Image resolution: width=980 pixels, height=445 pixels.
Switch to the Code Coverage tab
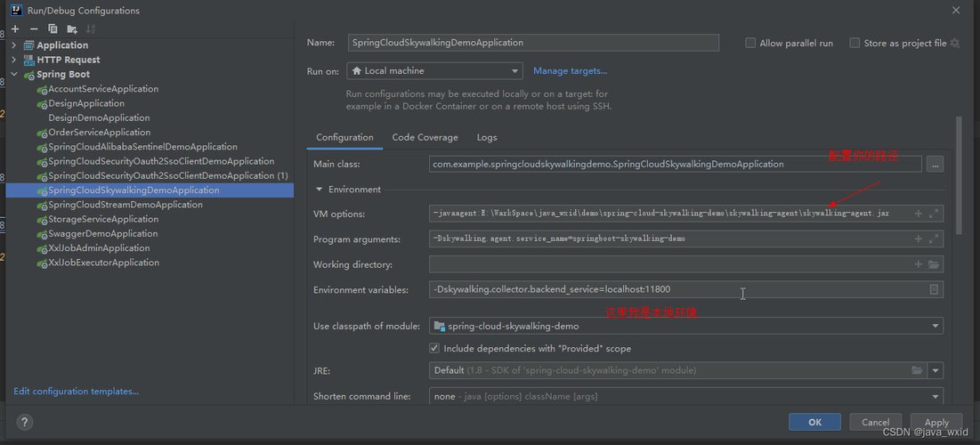point(425,138)
